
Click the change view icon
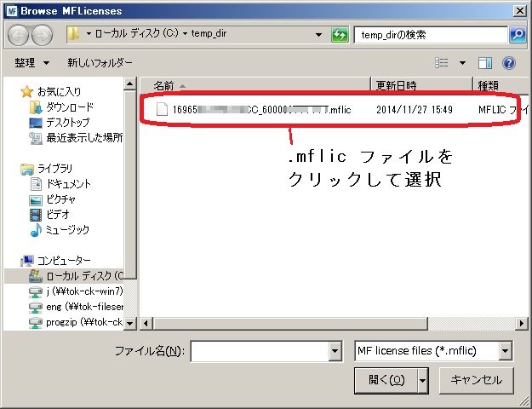click(442, 63)
